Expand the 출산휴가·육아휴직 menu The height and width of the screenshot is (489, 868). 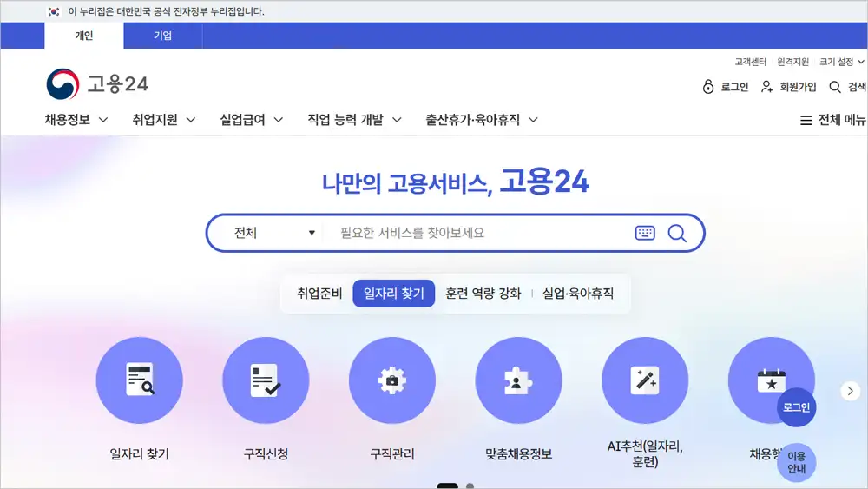pyautogui.click(x=482, y=120)
